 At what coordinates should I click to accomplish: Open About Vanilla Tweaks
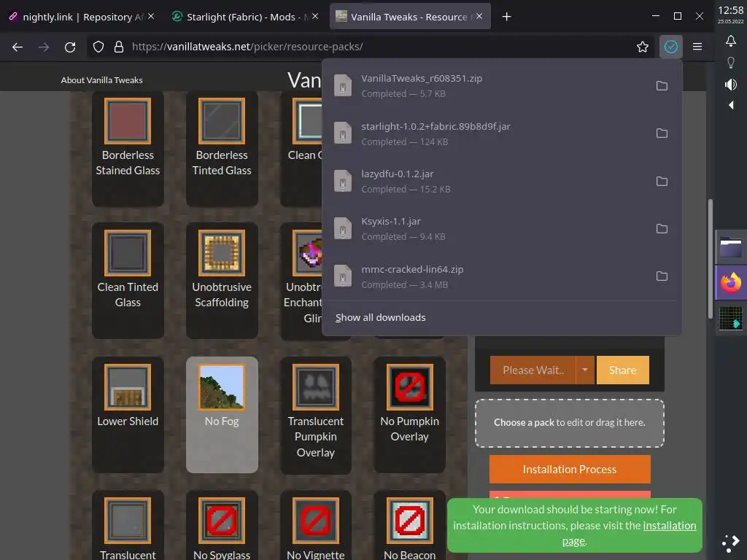pos(101,80)
